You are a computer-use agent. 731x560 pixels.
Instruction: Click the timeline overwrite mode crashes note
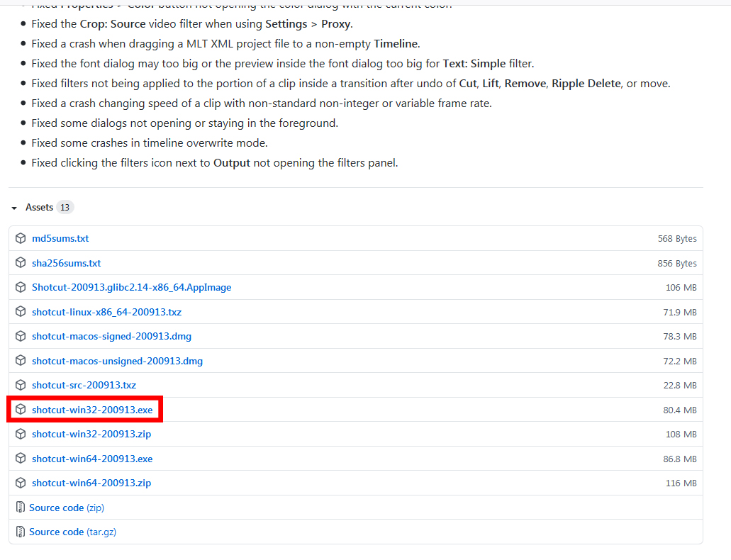click(150, 143)
